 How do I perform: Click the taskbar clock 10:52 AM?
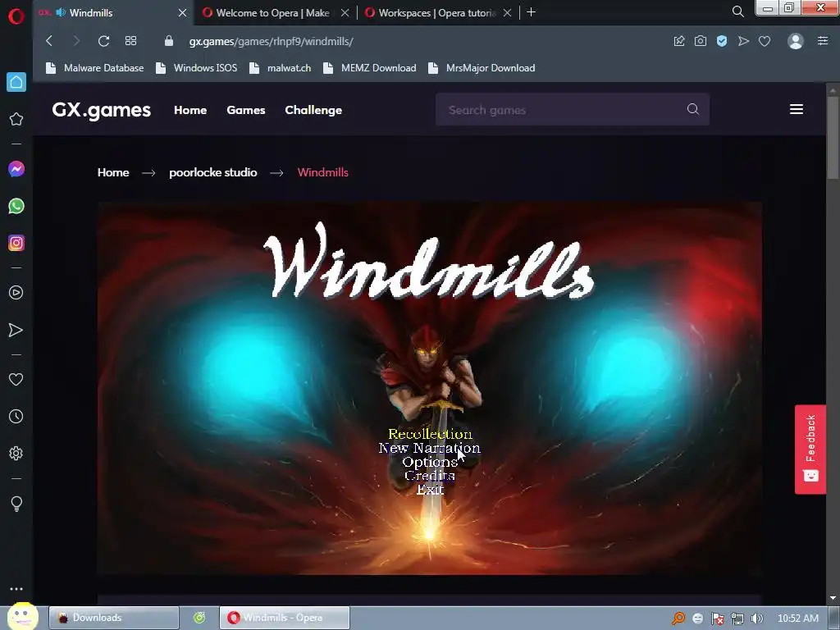[797, 619]
